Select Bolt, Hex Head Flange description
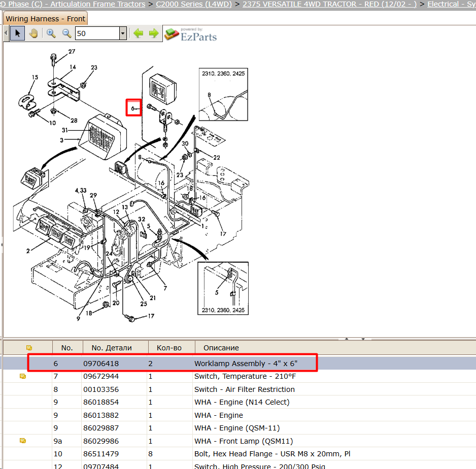The width and height of the screenshot is (476, 469). tap(273, 453)
